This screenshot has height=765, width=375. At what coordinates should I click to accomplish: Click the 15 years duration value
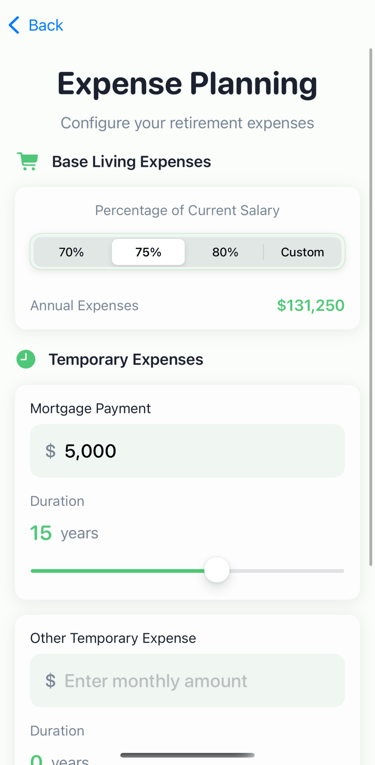[x=64, y=533]
